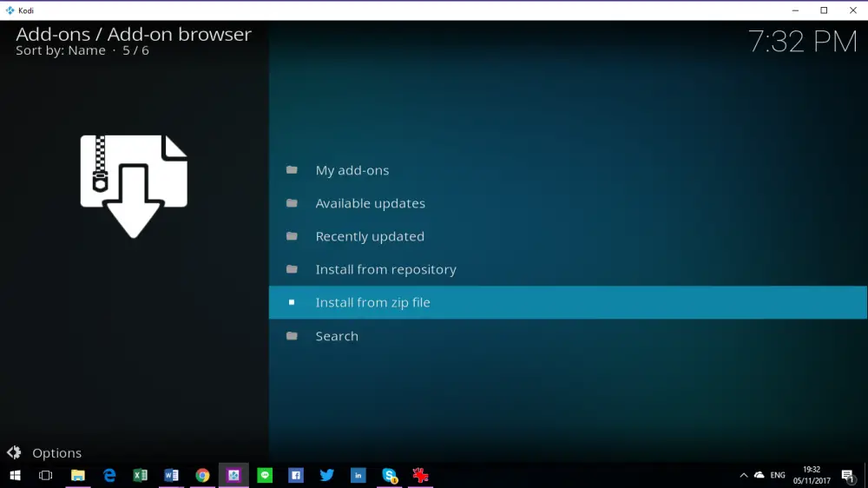Switch to Excel in taskbar
Viewport: 868px width, 488px height.
coord(140,475)
